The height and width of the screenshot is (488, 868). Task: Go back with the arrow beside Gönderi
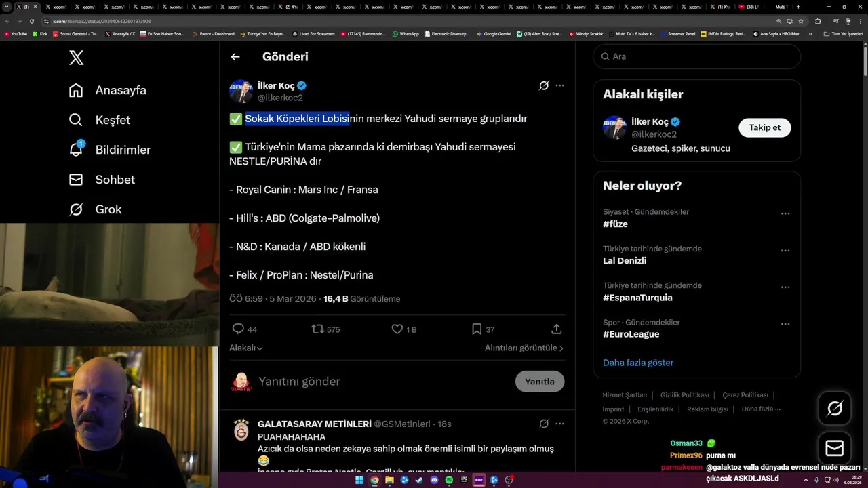pos(235,57)
